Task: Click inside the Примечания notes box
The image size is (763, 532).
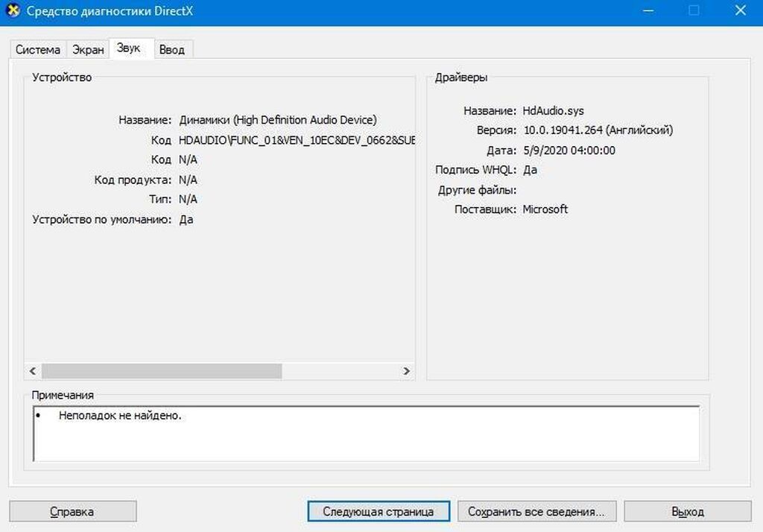Action: [x=365, y=434]
